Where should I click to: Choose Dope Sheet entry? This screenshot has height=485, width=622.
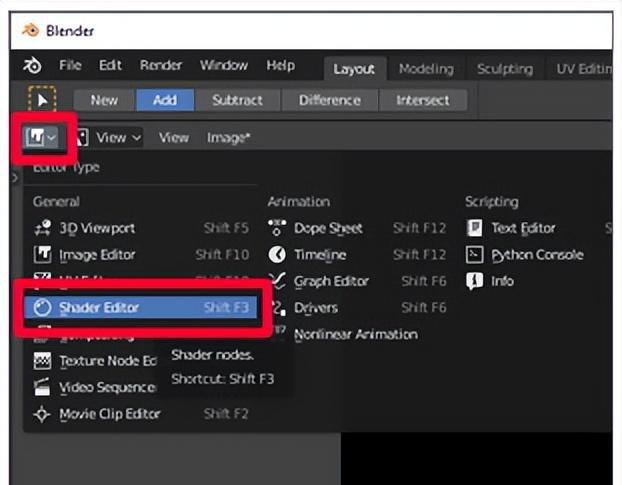[x=357, y=228]
